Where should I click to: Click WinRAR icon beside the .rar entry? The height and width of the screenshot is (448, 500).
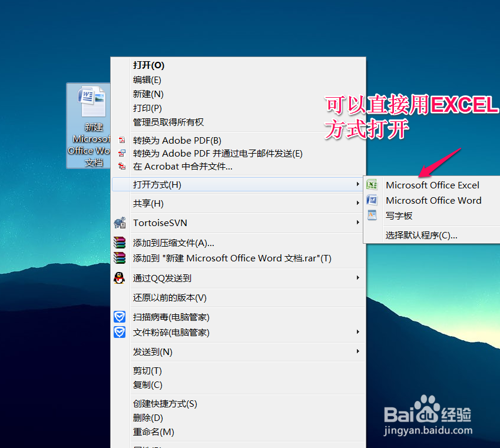pos(120,258)
